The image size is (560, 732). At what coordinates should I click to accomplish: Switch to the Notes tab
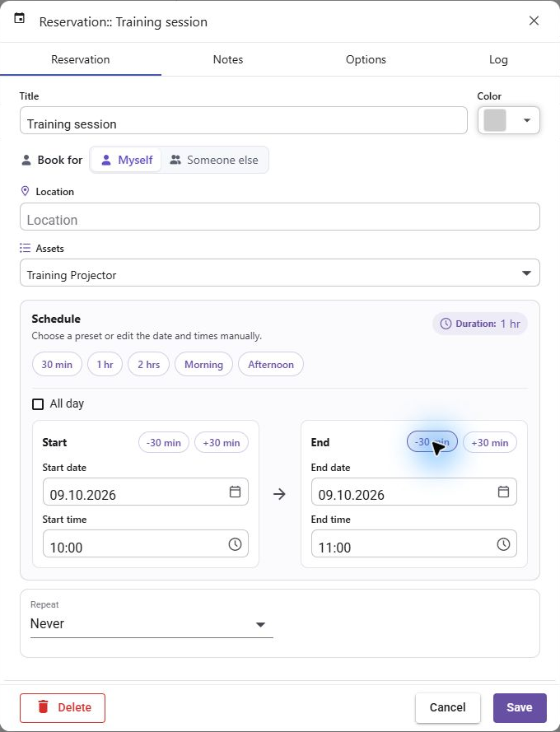228,59
